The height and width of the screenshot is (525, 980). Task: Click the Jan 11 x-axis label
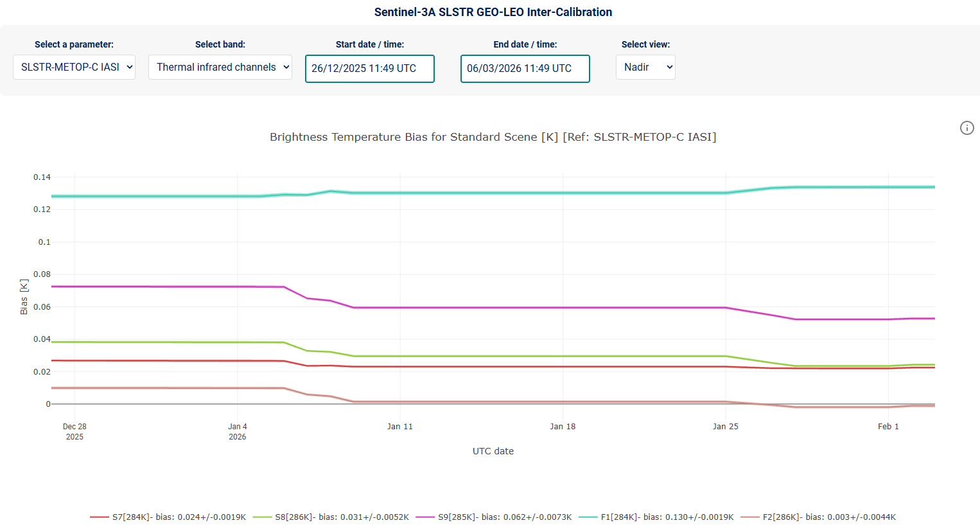click(x=400, y=427)
